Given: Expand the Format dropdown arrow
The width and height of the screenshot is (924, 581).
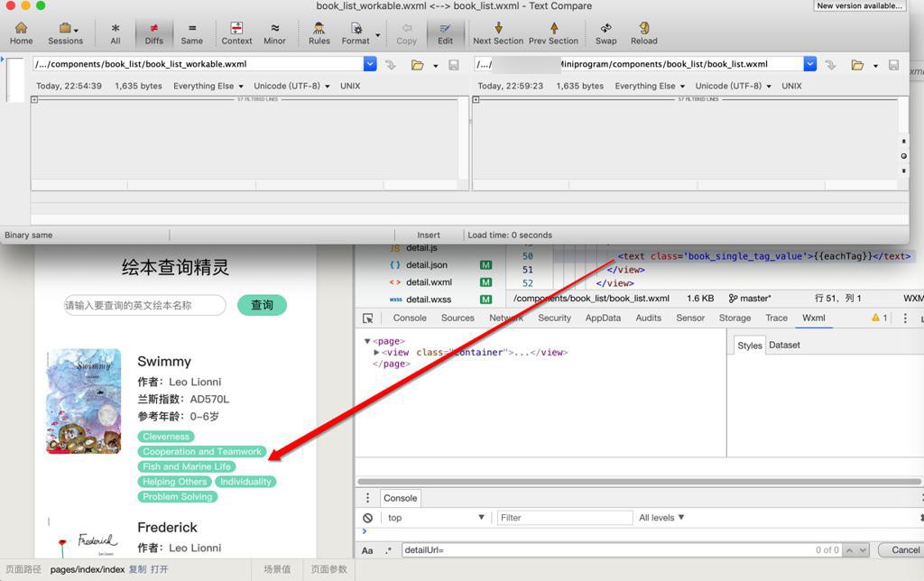Looking at the screenshot, I should click(378, 35).
